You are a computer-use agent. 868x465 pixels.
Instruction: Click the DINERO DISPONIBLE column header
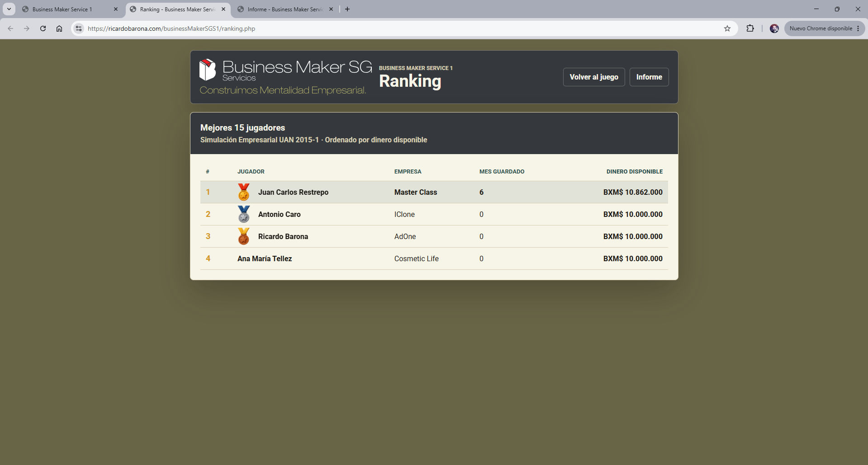point(635,172)
